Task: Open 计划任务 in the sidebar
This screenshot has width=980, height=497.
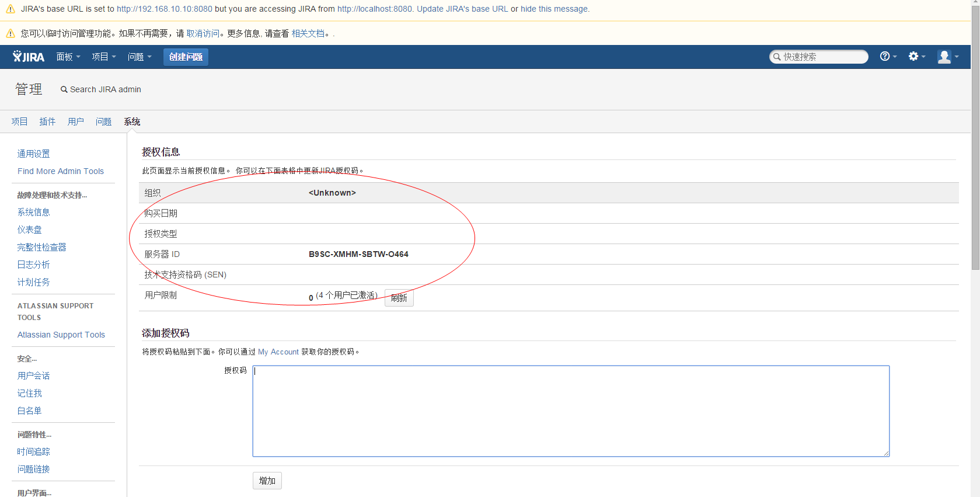Action: click(33, 282)
